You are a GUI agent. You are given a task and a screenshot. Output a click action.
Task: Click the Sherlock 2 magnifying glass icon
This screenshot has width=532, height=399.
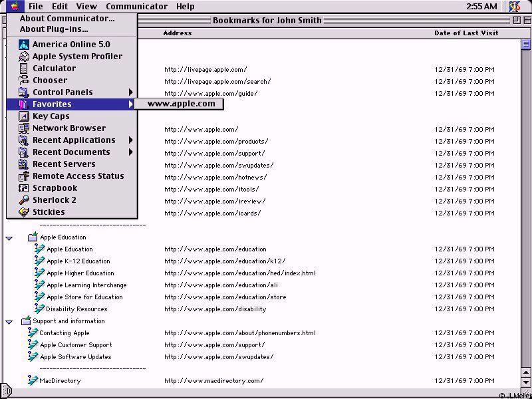point(24,200)
